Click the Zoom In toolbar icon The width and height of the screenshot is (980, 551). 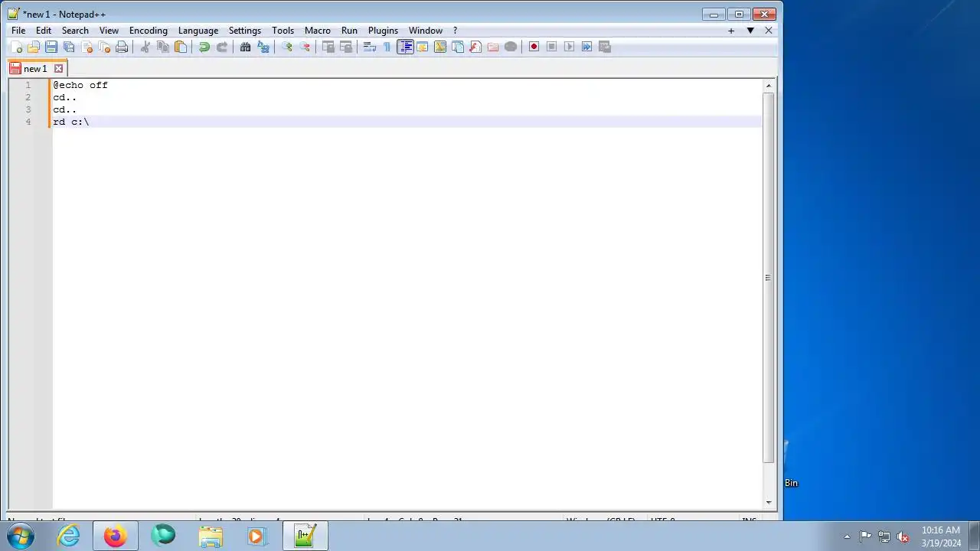pos(287,47)
